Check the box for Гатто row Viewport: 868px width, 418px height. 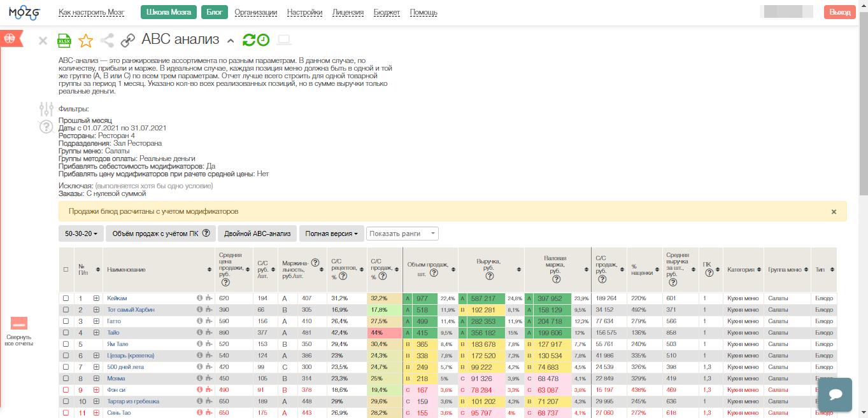pos(66,321)
